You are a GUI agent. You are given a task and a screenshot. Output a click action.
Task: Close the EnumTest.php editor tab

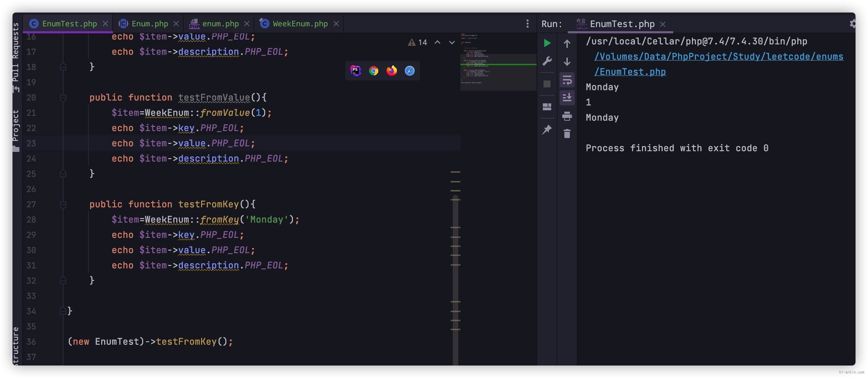point(105,24)
